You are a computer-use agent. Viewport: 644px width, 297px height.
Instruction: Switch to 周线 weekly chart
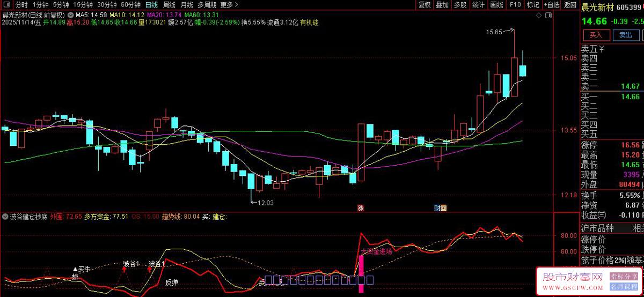pos(169,5)
